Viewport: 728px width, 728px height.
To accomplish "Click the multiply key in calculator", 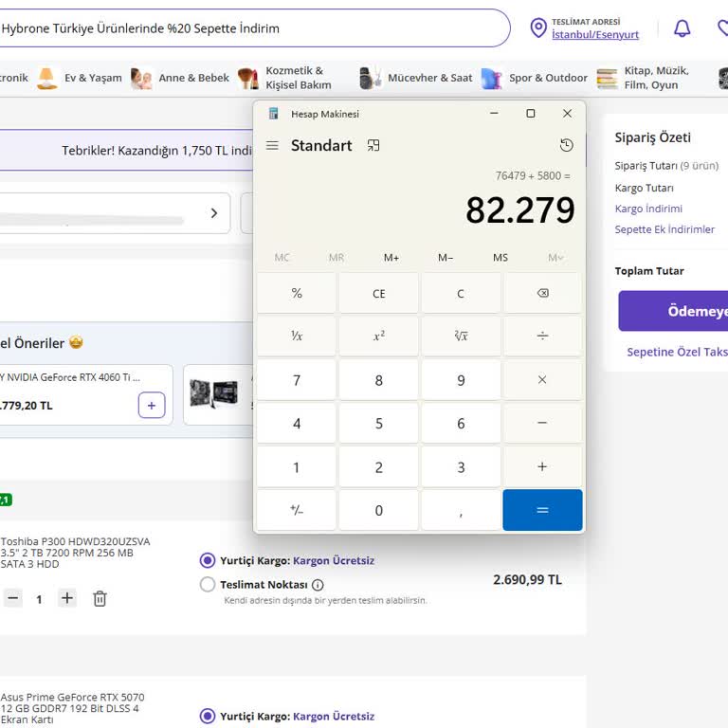I will point(542,380).
